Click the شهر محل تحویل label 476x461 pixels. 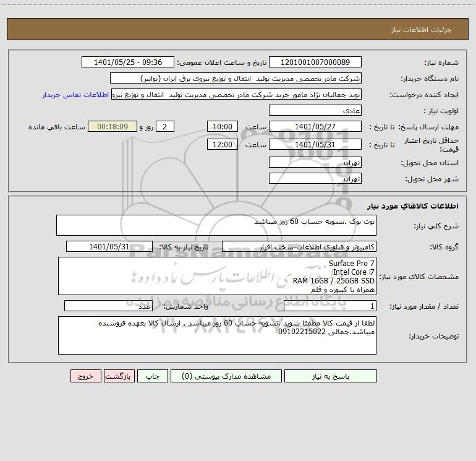click(x=431, y=179)
